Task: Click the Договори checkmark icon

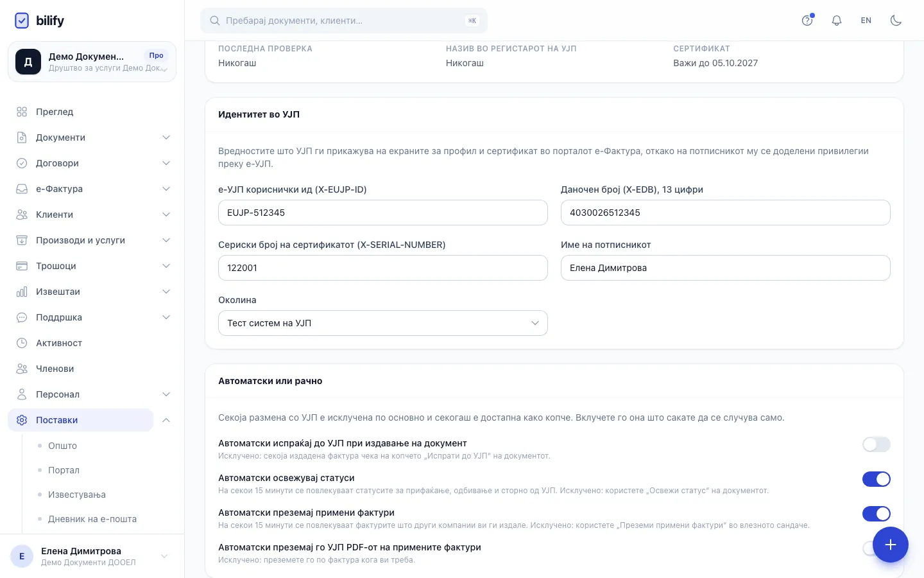Action: pos(22,163)
